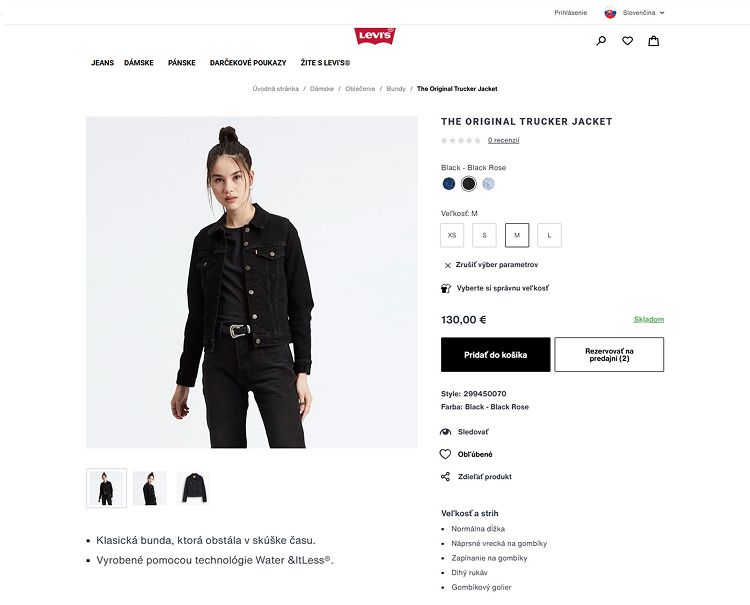Choose the dark blue color swatch
This screenshot has width=750, height=605.
(x=449, y=184)
